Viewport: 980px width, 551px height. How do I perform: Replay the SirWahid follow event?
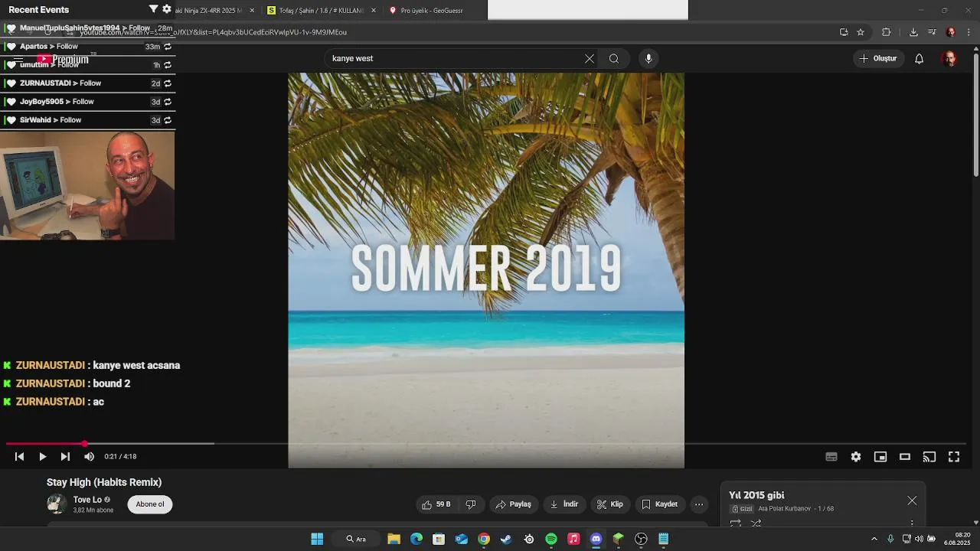click(168, 120)
